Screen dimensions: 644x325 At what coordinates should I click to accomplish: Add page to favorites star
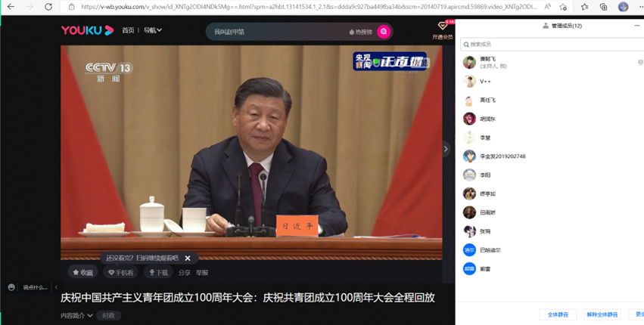pyautogui.click(x=563, y=7)
